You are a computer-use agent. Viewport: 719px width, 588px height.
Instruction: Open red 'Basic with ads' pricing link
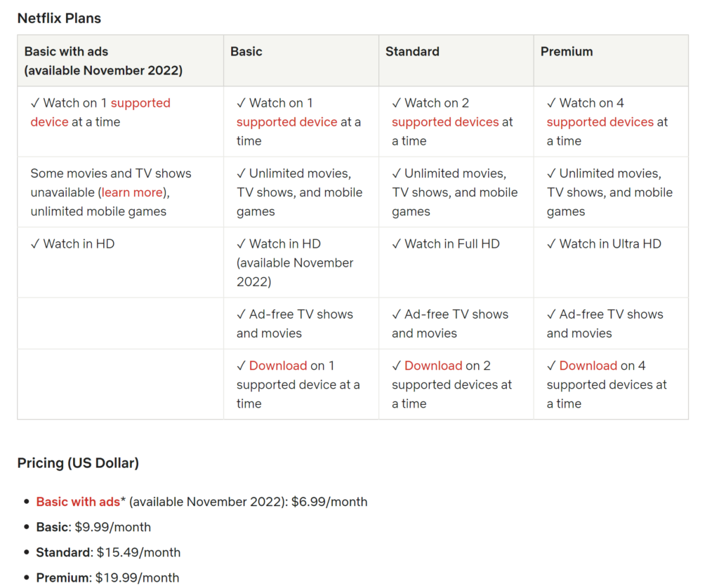(78, 502)
